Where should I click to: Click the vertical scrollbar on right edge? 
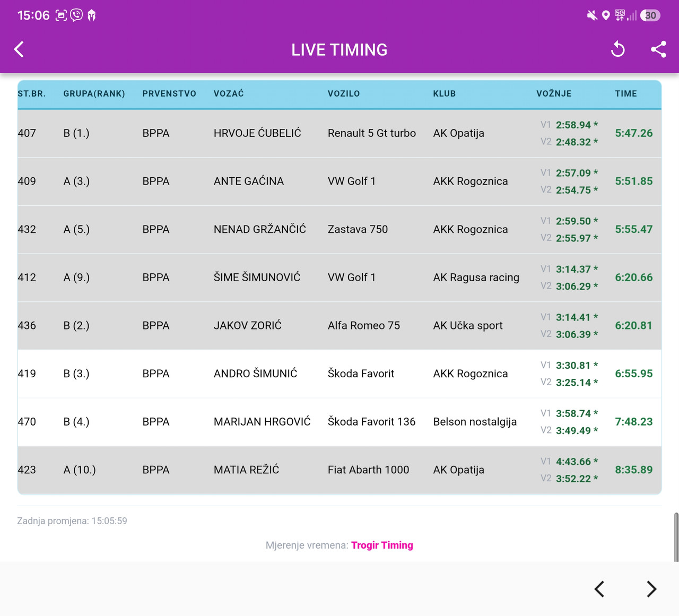pos(676,536)
